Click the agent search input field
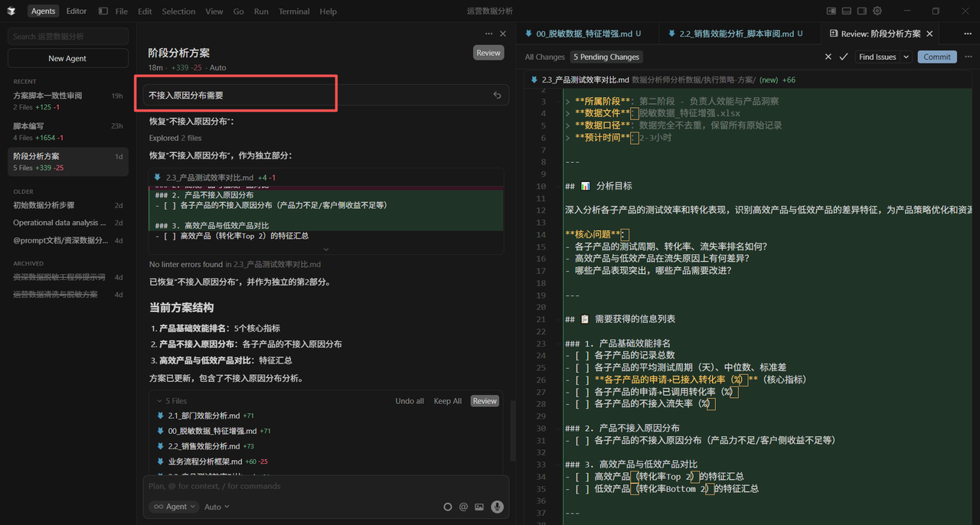The image size is (980, 525). 67,36
